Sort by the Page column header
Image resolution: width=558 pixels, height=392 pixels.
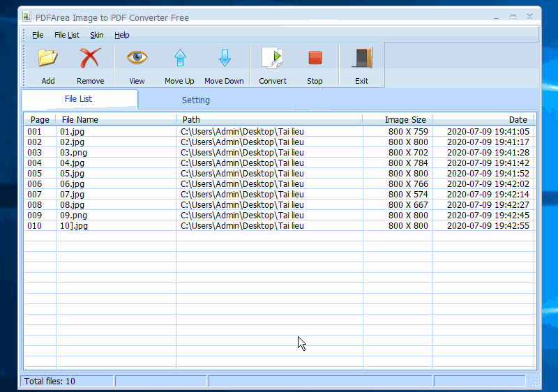(x=40, y=119)
